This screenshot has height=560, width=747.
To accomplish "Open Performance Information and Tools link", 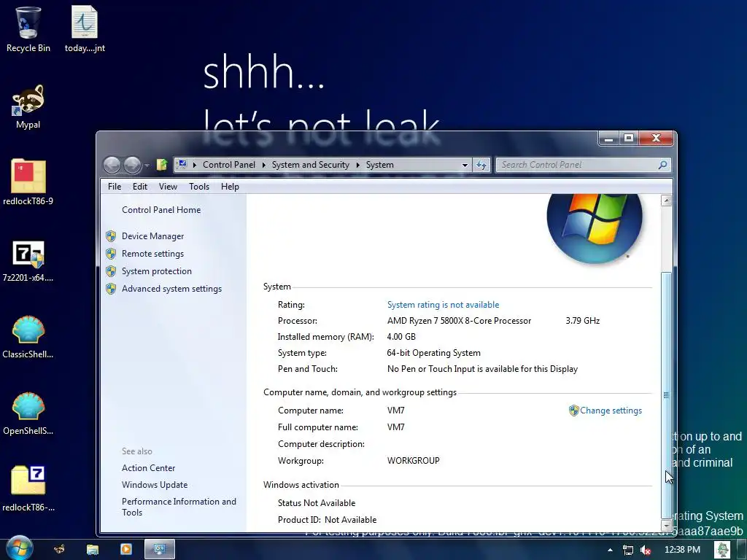I will tap(179, 507).
